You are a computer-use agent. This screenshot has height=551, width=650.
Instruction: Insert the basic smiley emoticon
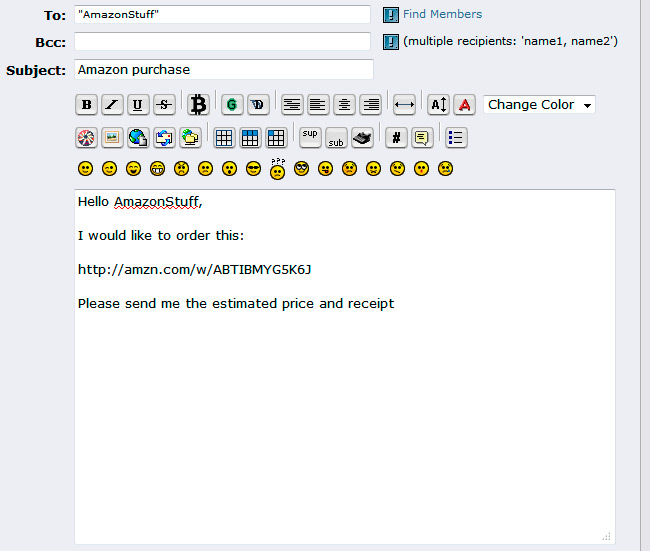pos(85,169)
